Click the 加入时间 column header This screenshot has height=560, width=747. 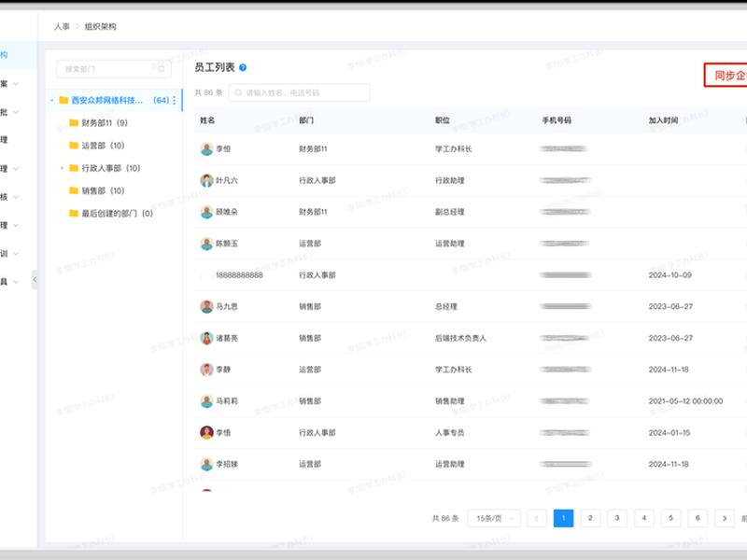(663, 120)
